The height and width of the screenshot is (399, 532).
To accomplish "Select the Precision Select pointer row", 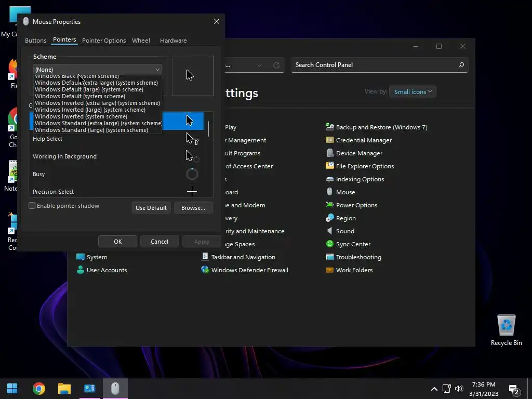I will 116,192.
